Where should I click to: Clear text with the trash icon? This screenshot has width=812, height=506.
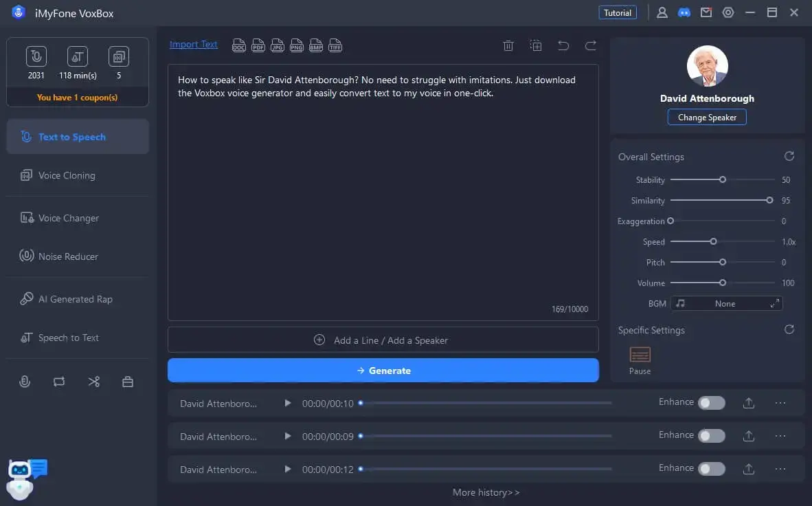click(508, 45)
